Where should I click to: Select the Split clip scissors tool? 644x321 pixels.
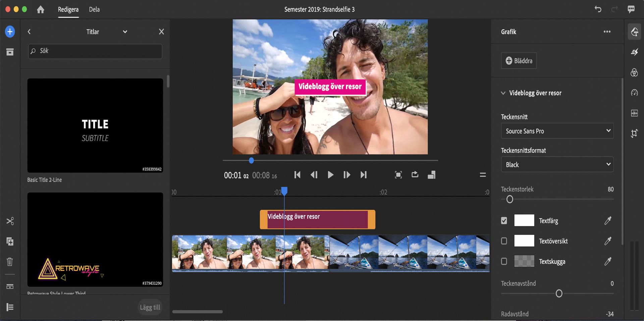(10, 221)
